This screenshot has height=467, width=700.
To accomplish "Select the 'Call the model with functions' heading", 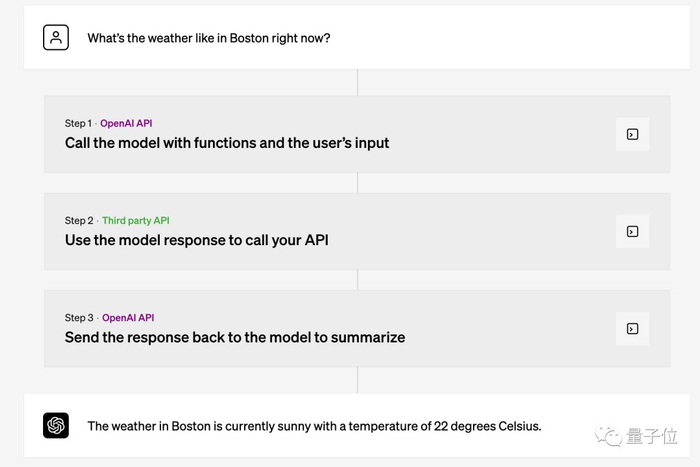I will point(227,143).
